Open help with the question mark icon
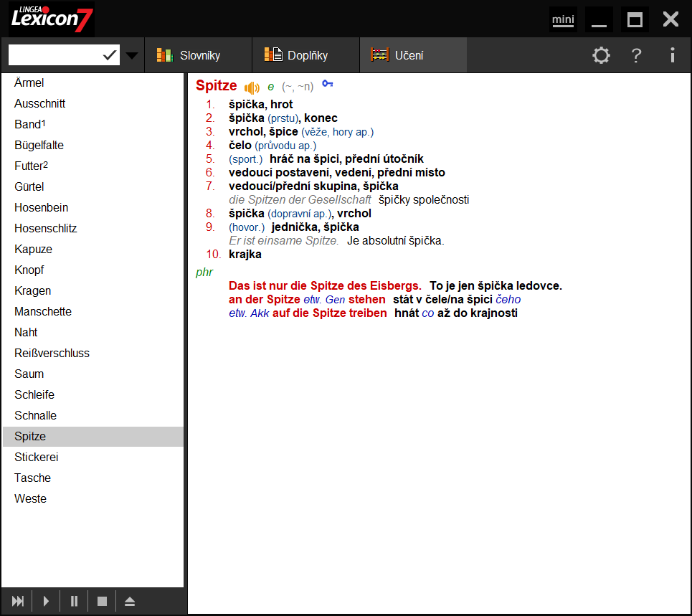692x616 pixels. [636, 55]
